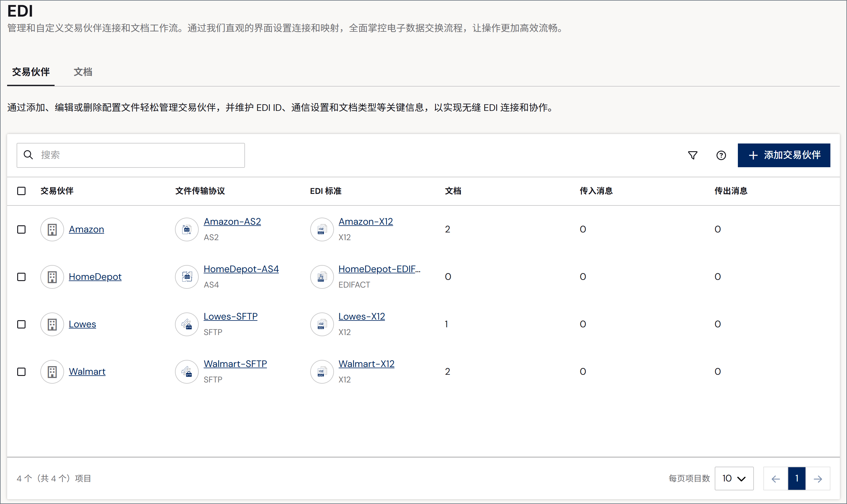Open the Amazon-X12 link
This screenshot has height=504, width=847.
coord(366,221)
